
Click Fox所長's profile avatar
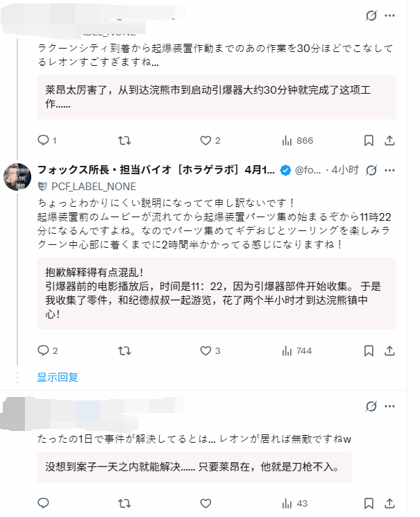click(x=17, y=176)
